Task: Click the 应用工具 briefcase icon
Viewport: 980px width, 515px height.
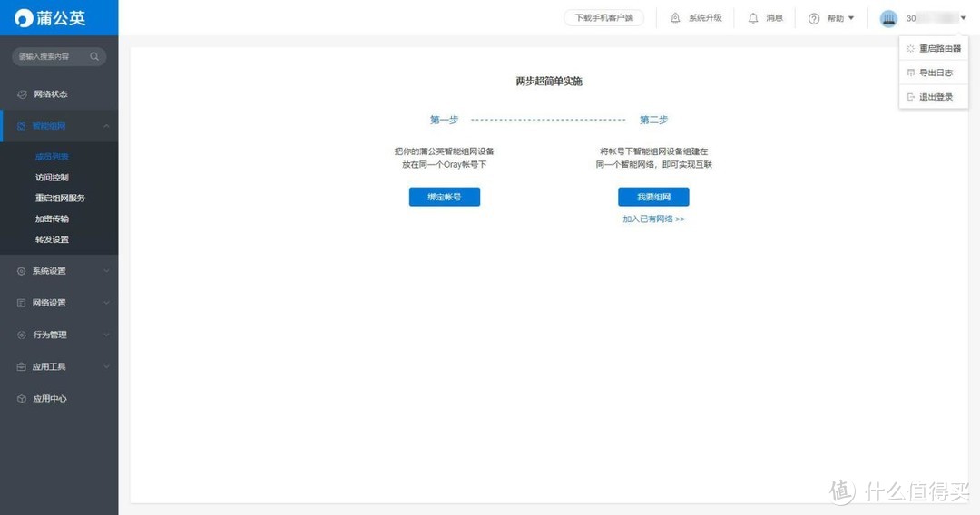Action: 21,366
